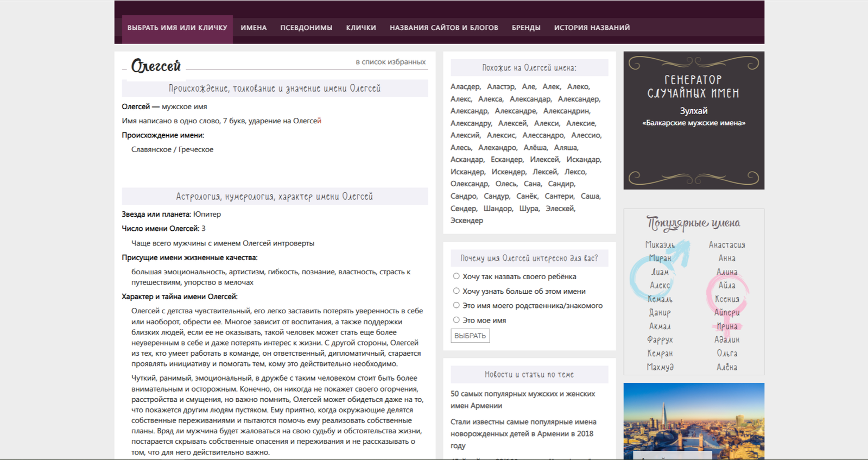Screen dimensions: 868x460
Task: Open 'НАЗВАНИЯ САЙТОВ И БЛОГОВ' menu
Action: [443, 28]
